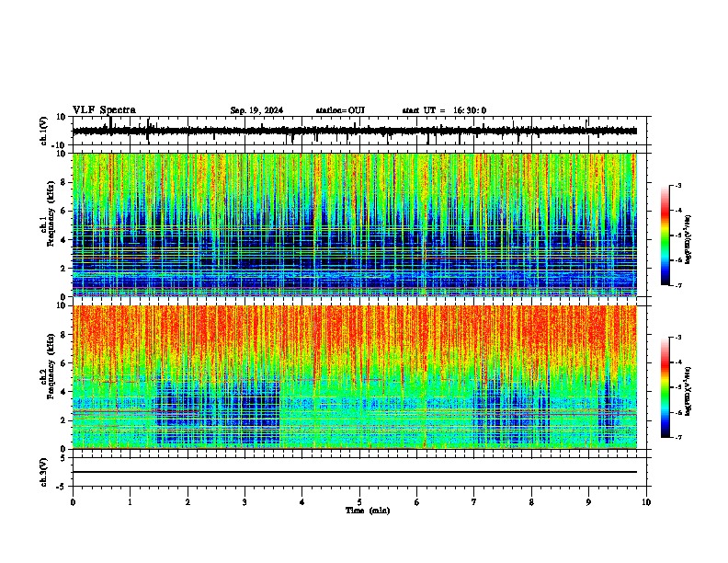Select the "ch.1(V)" waveform axis label
This screenshot has width=728, height=563.
(x=44, y=131)
